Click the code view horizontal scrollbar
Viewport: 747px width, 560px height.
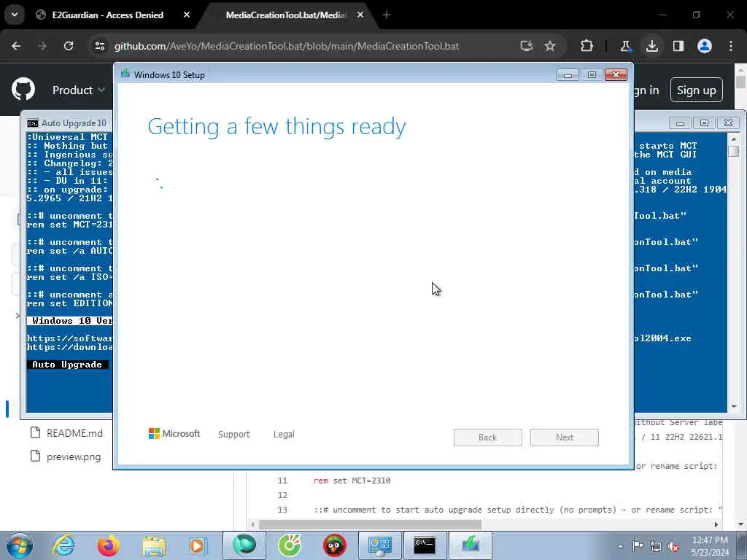point(370,524)
